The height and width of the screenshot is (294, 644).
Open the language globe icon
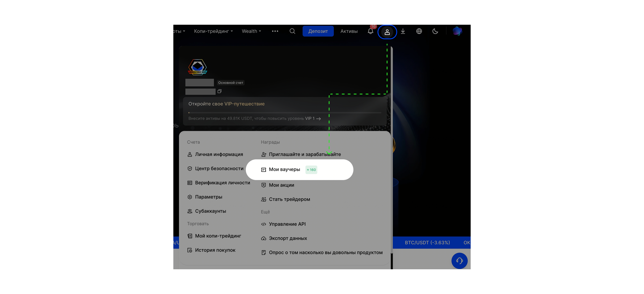click(x=419, y=31)
